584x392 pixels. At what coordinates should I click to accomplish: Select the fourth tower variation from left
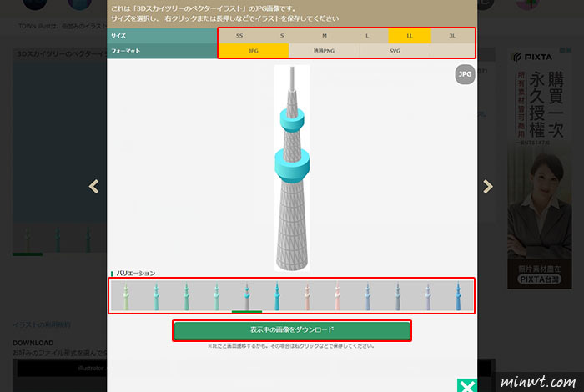[x=217, y=296]
